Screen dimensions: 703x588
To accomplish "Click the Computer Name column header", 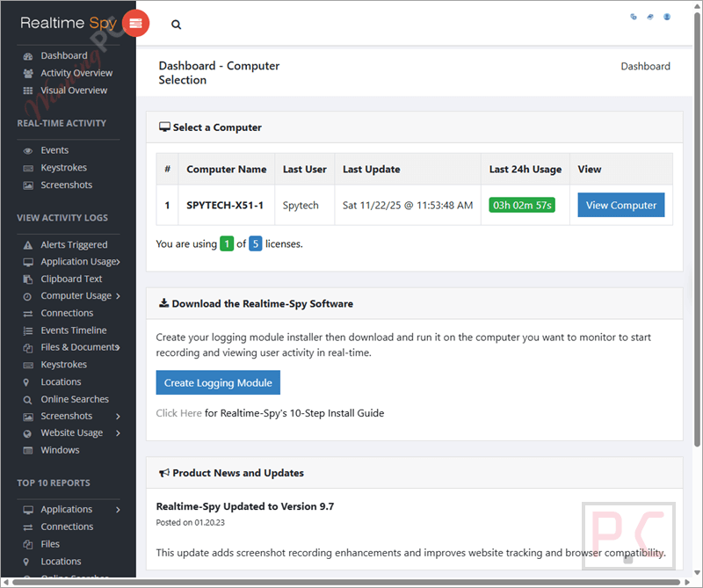I will [227, 170].
